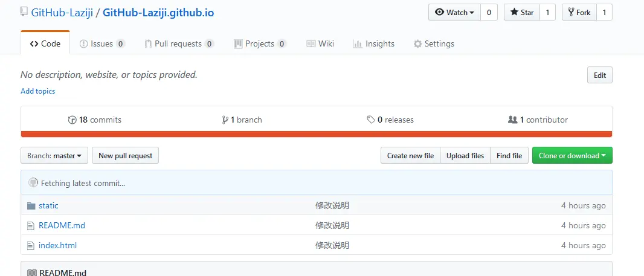644x276 pixels.
Task: Open the repository Settings tab
Action: [434, 44]
